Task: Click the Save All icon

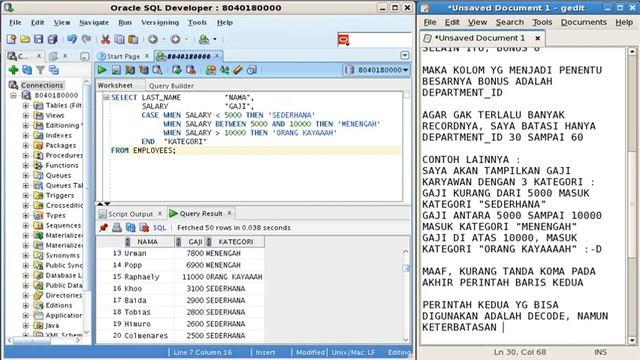Action: point(53,39)
